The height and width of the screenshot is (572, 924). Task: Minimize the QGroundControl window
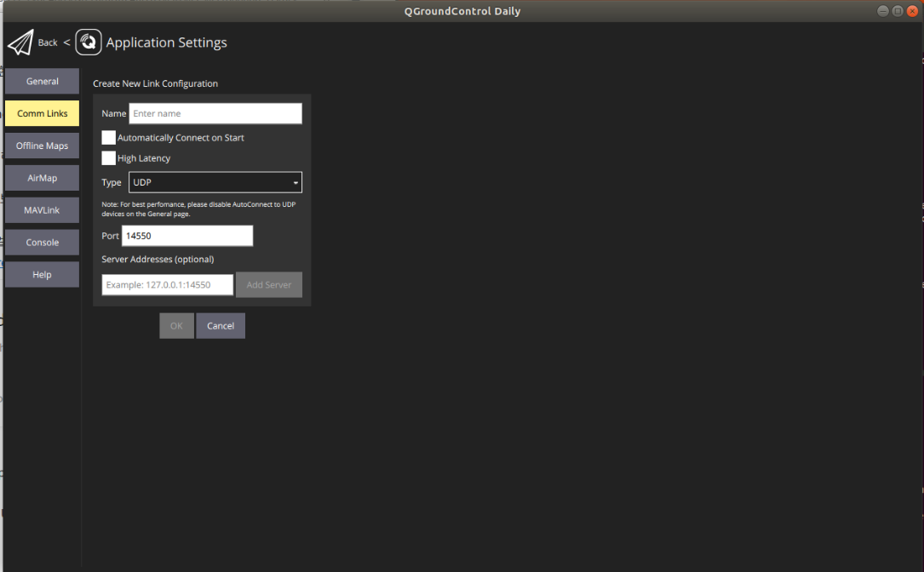(x=883, y=11)
